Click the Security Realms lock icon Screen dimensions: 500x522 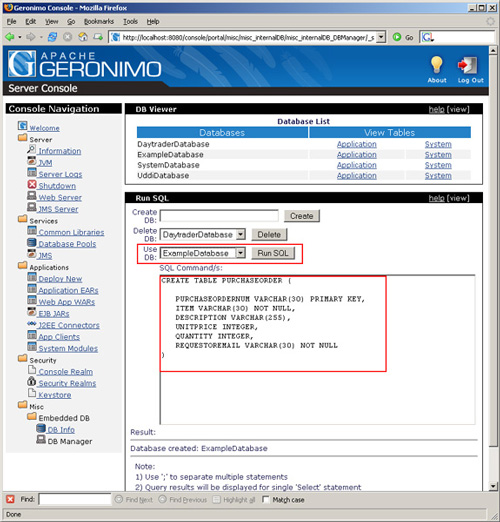click(x=32, y=381)
